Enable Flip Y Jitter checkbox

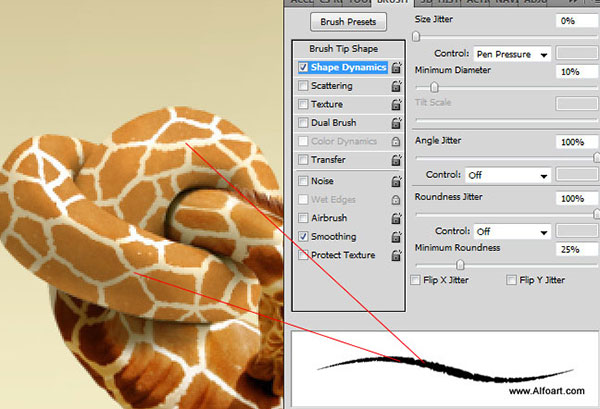tap(511, 280)
